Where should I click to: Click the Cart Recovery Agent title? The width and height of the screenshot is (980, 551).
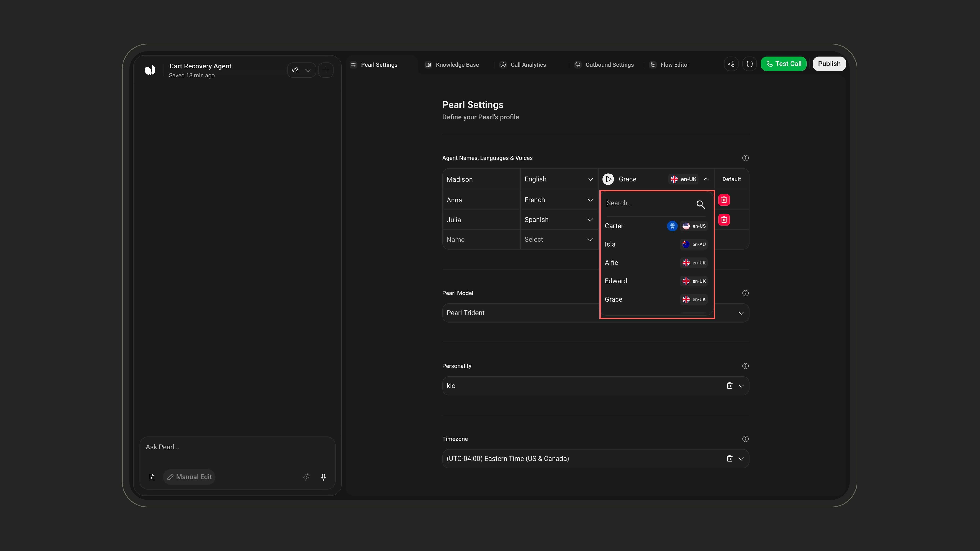click(200, 66)
